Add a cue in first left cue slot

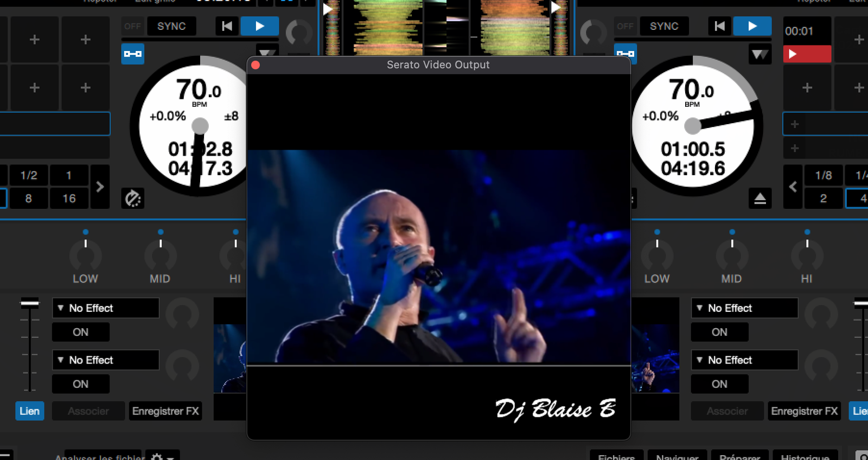point(35,40)
